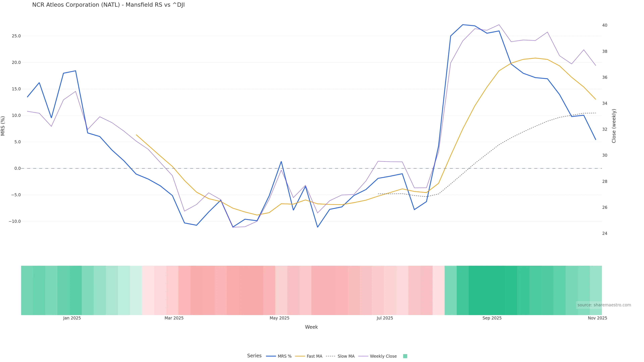
Task: Select the MRS (%) y-axis title
Action: pos(3,126)
